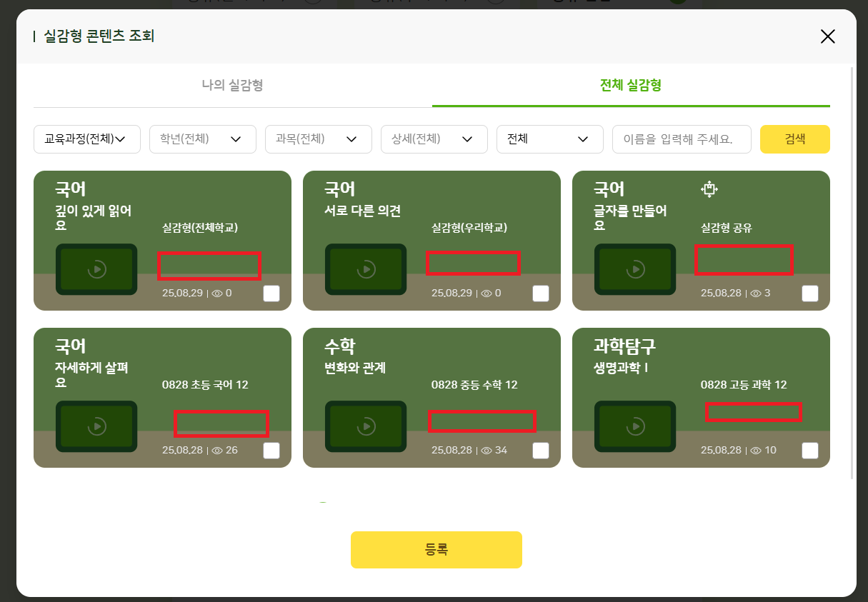Screen dimensions: 868x602
Task: Tick the 0828 고등 과학 12 checkbox
Action: [810, 451]
